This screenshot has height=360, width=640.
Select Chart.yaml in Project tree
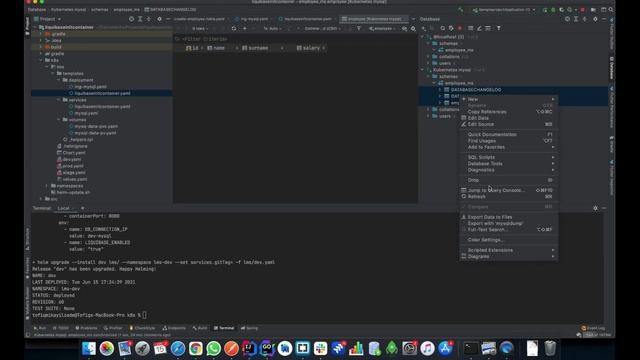tap(74, 153)
